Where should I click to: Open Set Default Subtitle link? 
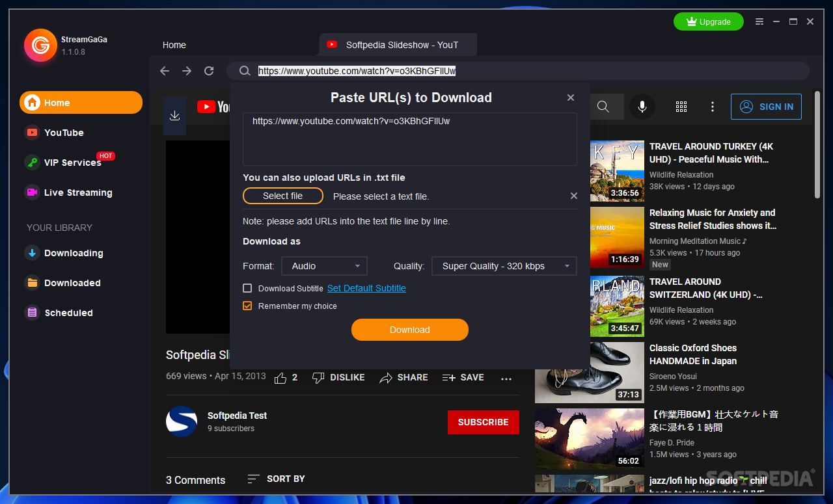(x=366, y=288)
